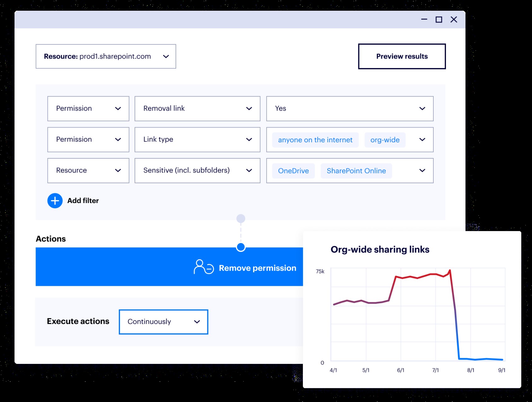Click the Add filter label
Viewport: 532px width, 402px height.
[83, 201]
